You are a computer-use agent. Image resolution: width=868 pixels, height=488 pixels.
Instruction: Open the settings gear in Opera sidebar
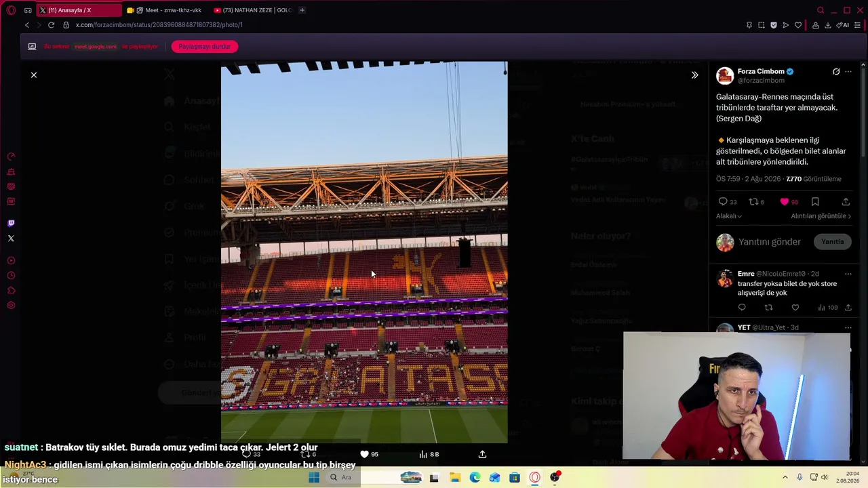(x=11, y=305)
